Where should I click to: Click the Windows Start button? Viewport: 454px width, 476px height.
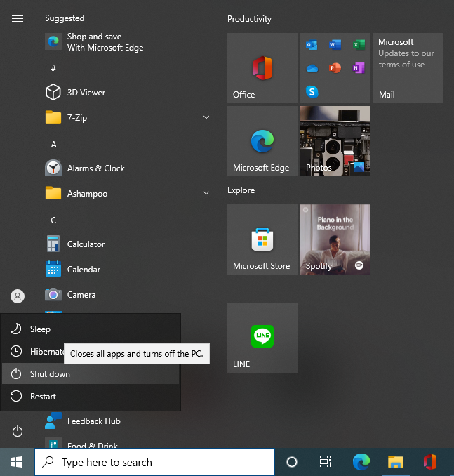[17, 462]
